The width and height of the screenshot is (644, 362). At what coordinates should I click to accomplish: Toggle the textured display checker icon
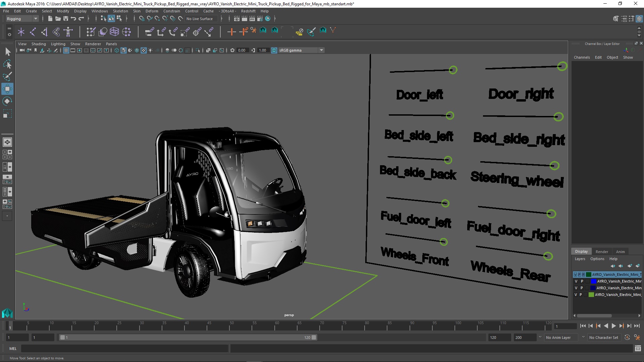coord(144,50)
